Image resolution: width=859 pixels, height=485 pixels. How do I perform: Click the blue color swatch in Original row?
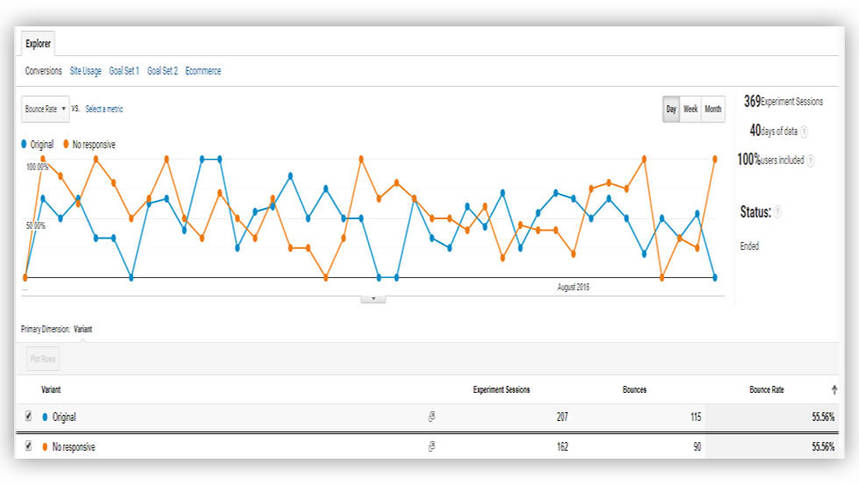pos(45,417)
